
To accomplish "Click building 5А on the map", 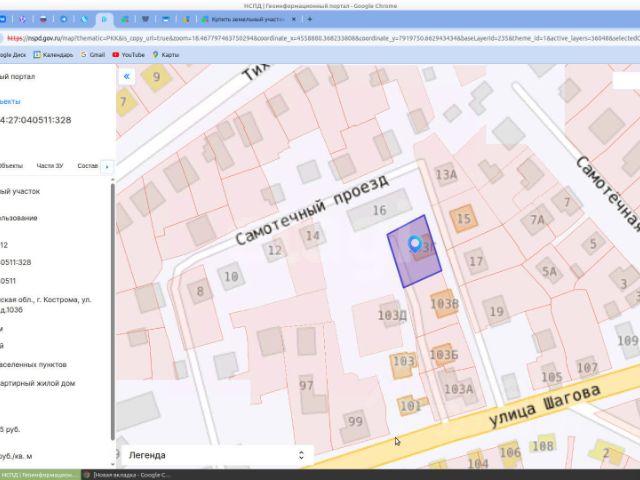I will (x=549, y=271).
